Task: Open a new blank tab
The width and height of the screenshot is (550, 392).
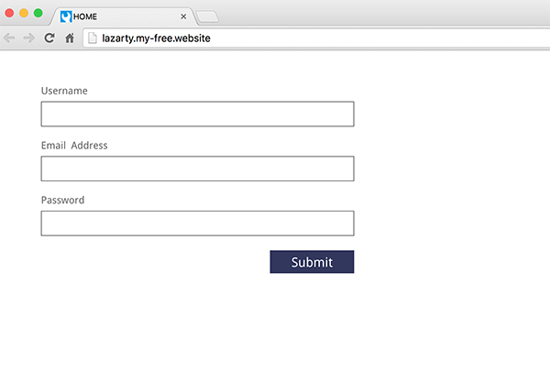Action: tap(207, 16)
